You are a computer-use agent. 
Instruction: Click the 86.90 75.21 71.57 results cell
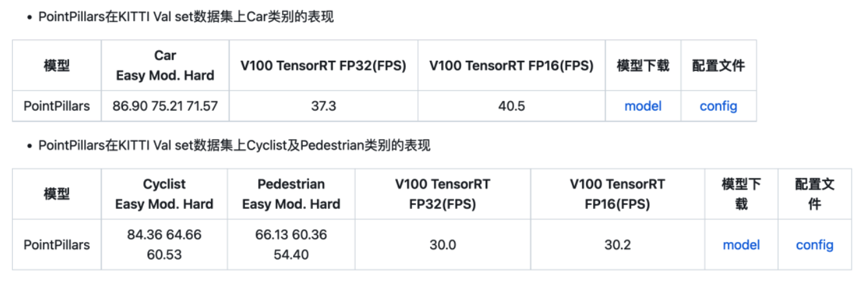165,106
